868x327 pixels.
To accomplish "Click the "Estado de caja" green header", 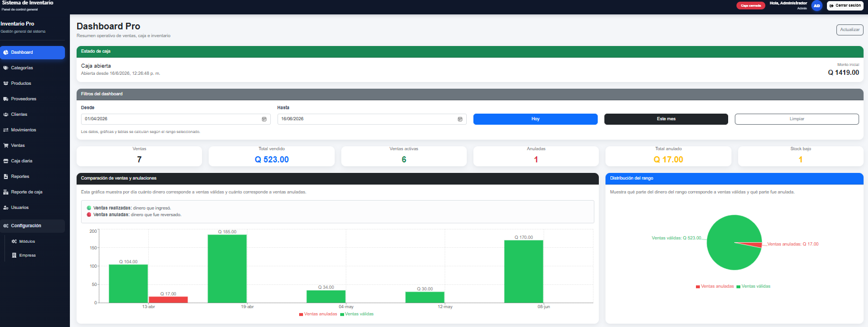I will (x=470, y=52).
